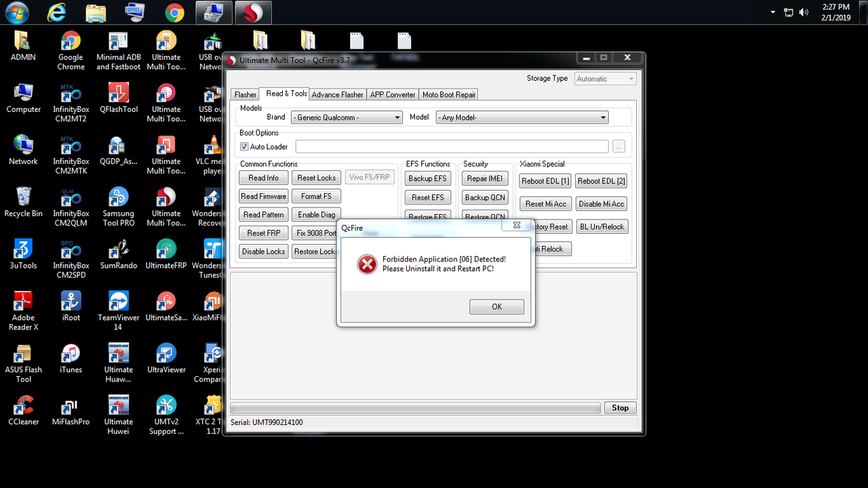868x488 pixels.
Task: Select the Read & Tools tab
Action: 286,94
